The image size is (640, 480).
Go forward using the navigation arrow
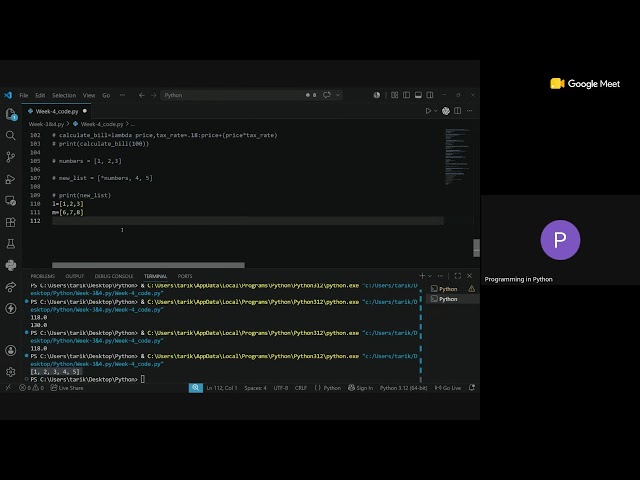click(153, 95)
